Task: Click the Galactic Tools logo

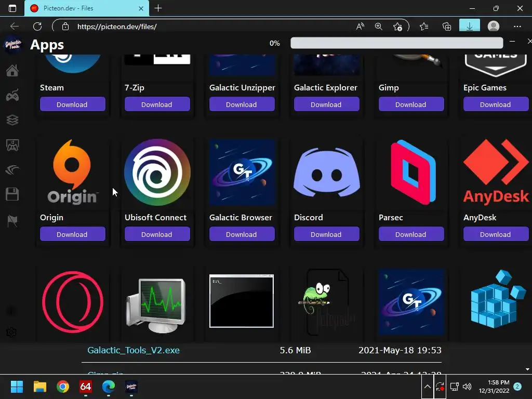Action: pyautogui.click(x=13, y=45)
